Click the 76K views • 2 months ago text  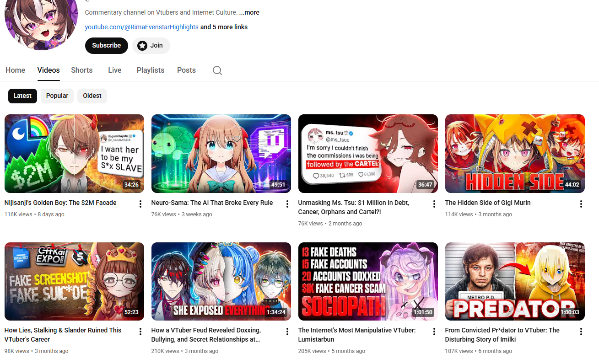tap(330, 224)
